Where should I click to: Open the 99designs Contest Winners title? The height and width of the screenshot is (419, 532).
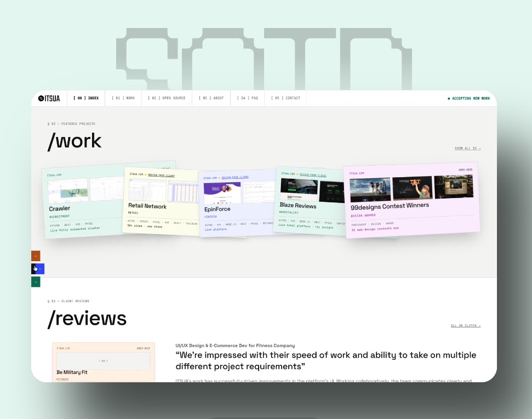(390, 206)
